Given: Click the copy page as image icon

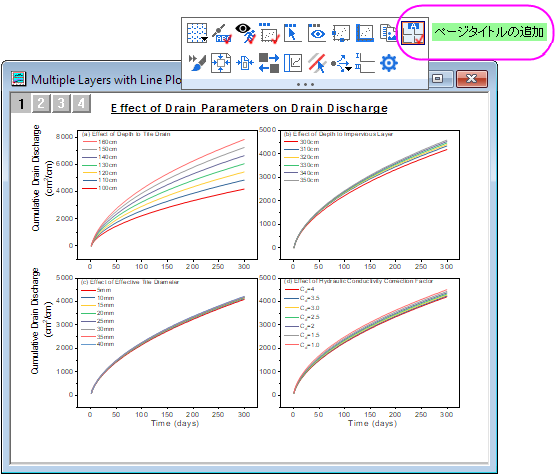Looking at the screenshot, I should pyautogui.click(x=389, y=33).
